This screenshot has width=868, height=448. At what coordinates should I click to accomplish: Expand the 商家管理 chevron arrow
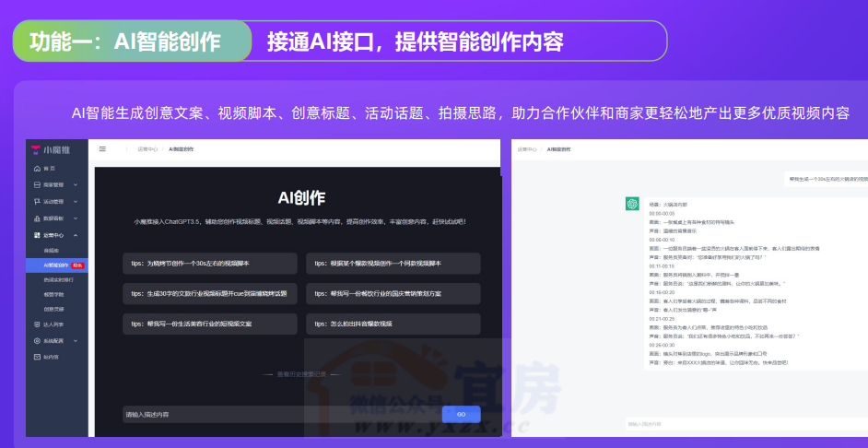pyautogui.click(x=75, y=184)
